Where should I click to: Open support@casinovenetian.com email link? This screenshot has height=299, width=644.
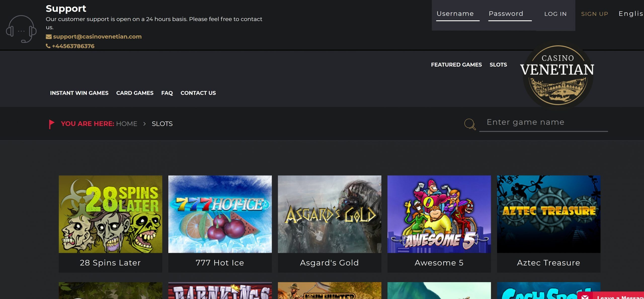97,37
